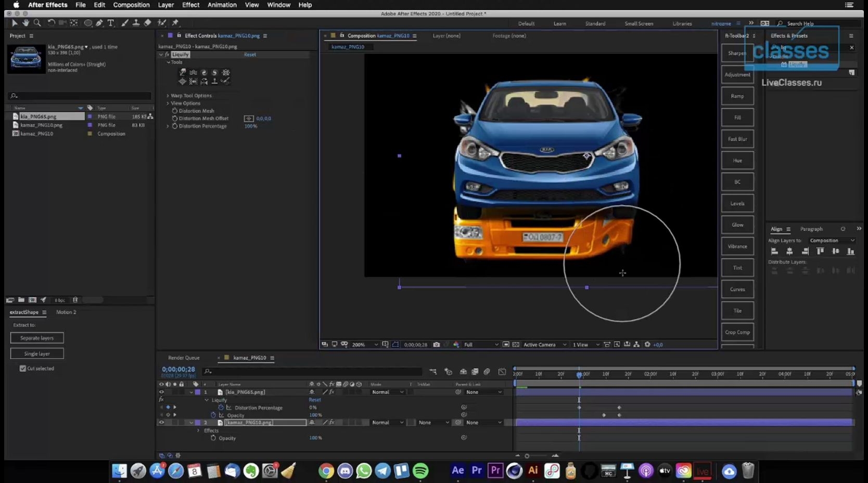868x483 pixels.
Task: Toggle the kia layer Opacity stopwatch
Action: [x=213, y=415]
